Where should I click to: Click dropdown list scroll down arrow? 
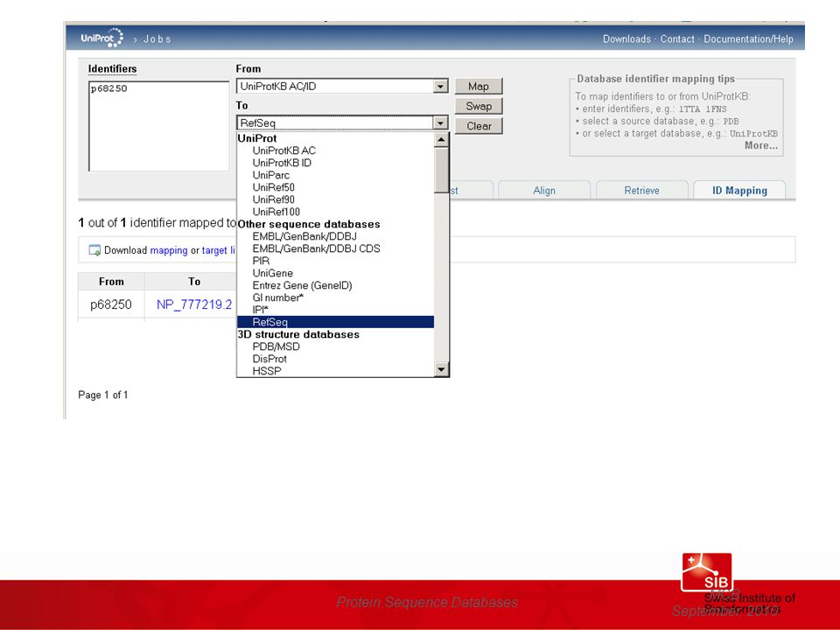(x=441, y=369)
